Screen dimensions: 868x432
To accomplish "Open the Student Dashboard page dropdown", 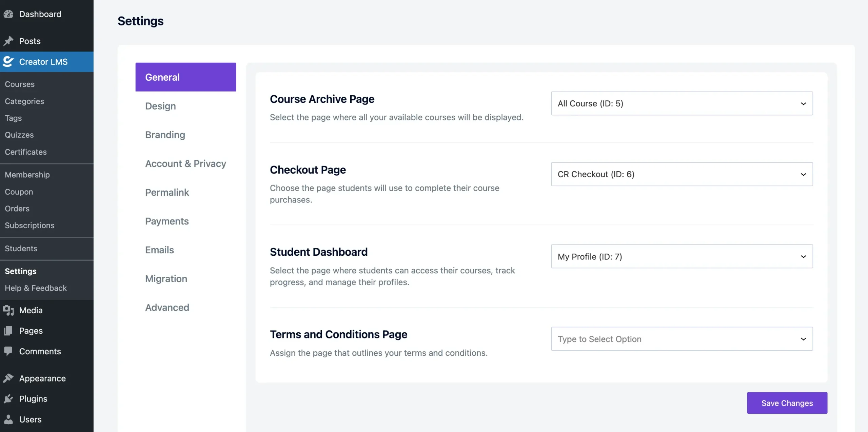I will (x=682, y=256).
